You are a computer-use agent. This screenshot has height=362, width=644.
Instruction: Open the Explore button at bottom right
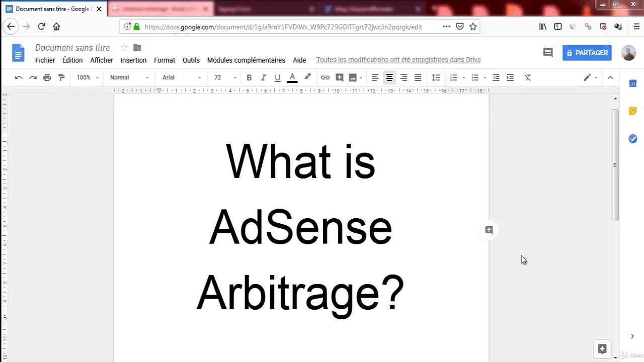click(602, 348)
